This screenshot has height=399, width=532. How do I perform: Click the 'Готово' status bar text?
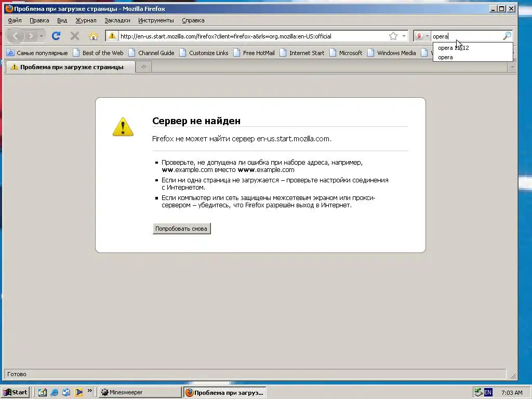(x=17, y=374)
